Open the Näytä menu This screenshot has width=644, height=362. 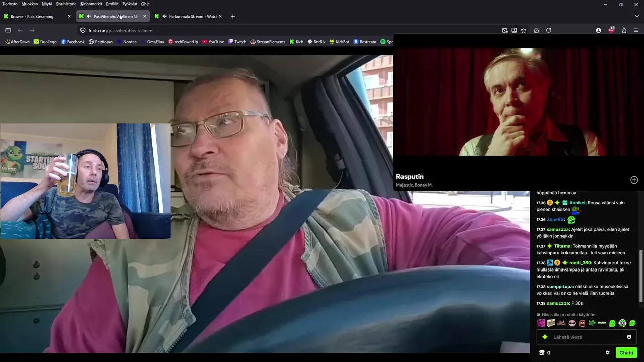[x=47, y=4]
